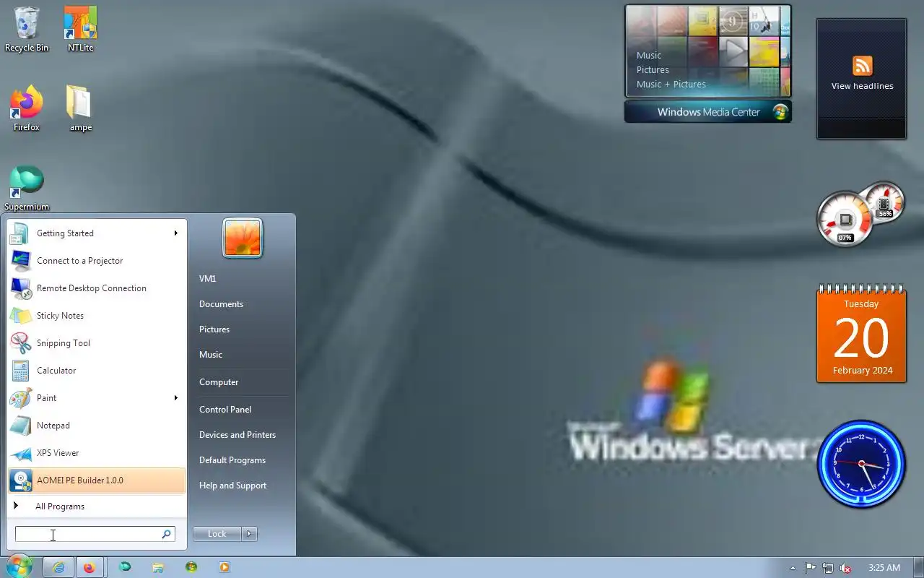The height and width of the screenshot is (578, 924).
Task: Open the Recycle Bin desktop icon
Action: (27, 29)
